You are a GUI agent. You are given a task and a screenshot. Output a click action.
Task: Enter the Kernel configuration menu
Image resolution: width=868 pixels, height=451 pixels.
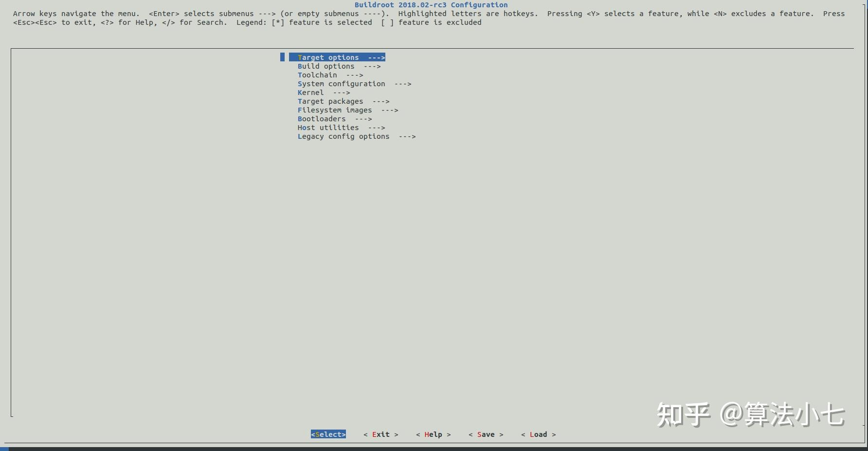310,92
